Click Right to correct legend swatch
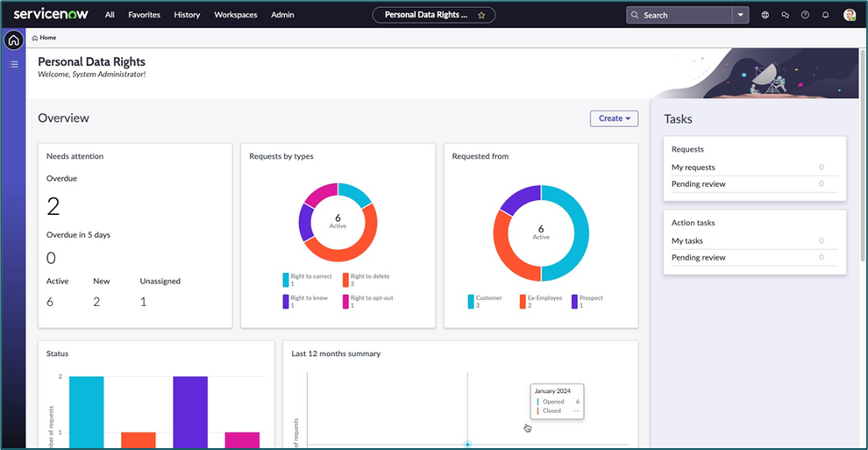 pos(286,280)
